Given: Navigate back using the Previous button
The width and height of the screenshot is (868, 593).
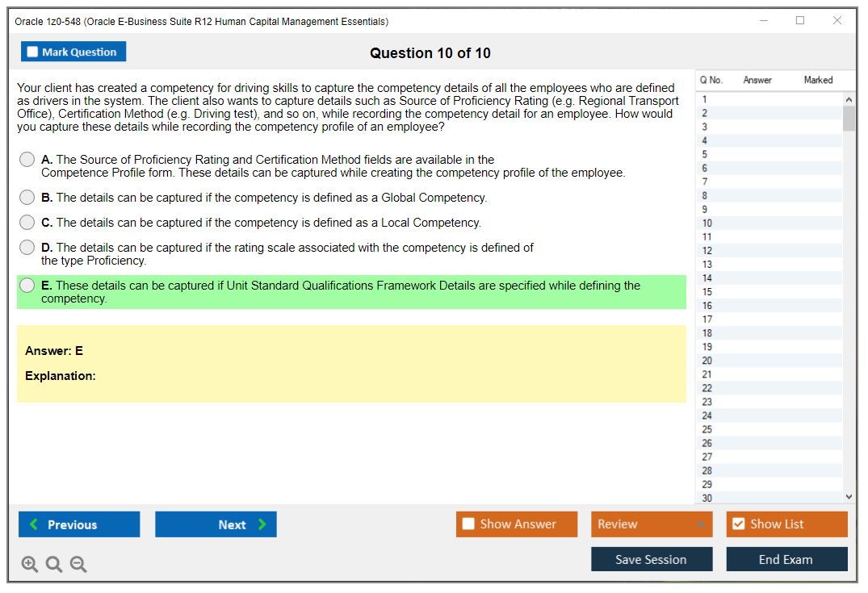Looking at the screenshot, I should (78, 524).
